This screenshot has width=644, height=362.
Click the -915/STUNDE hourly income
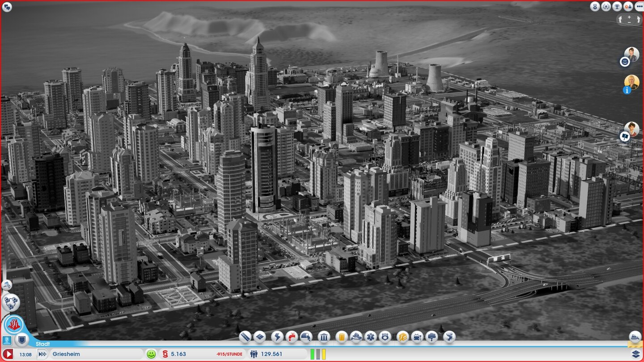[229, 354]
